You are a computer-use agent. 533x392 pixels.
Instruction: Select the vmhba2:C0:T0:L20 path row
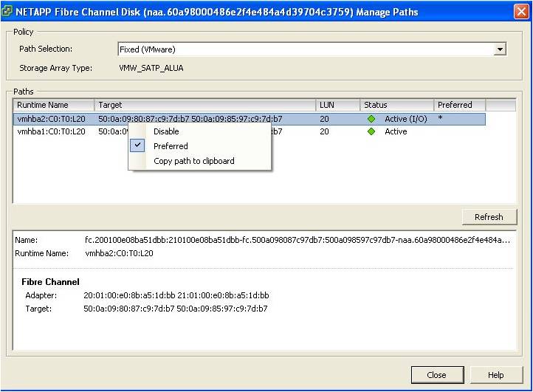pyautogui.click(x=51, y=119)
